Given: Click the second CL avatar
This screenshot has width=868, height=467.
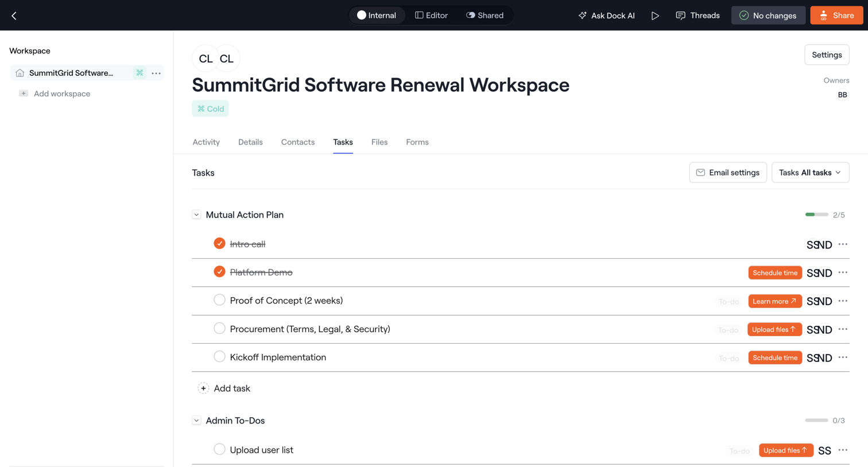Looking at the screenshot, I should (x=227, y=59).
